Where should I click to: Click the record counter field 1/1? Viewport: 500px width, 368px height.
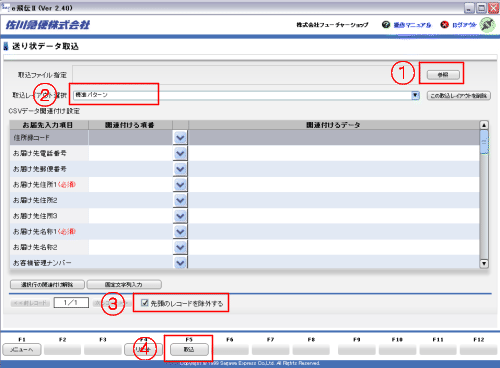coord(71,303)
